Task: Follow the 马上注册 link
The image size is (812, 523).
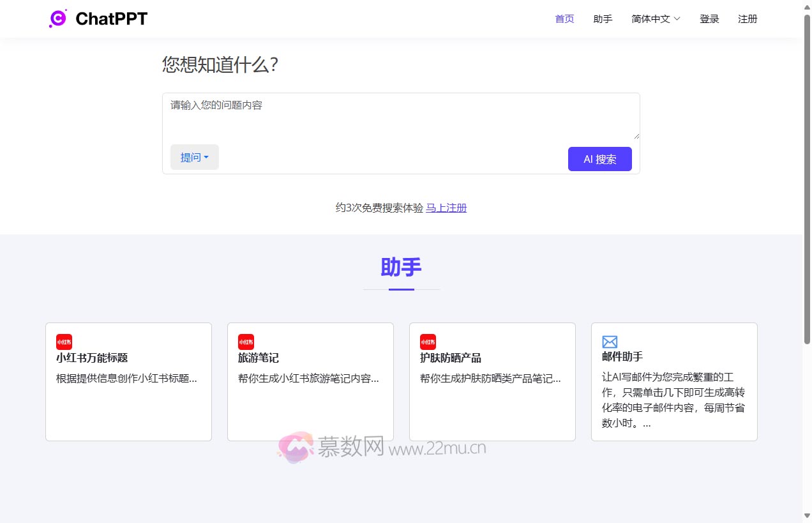Action: click(446, 208)
